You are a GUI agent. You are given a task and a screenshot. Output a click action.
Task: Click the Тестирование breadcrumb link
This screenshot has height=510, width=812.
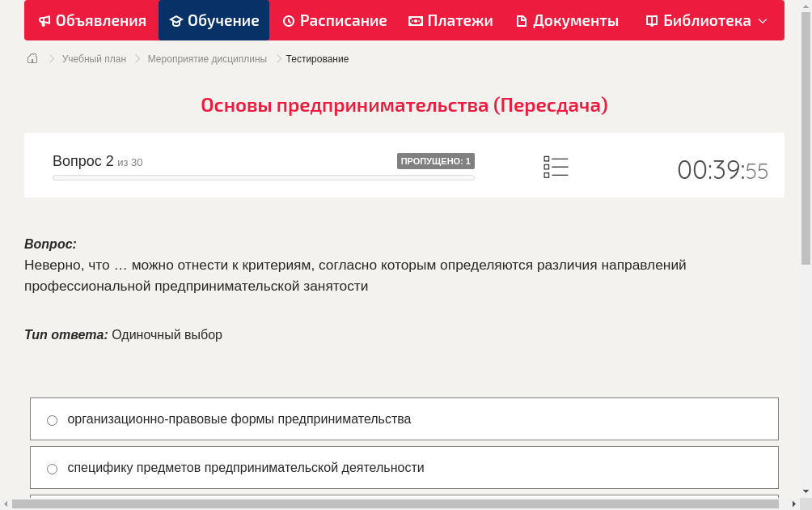pos(315,58)
